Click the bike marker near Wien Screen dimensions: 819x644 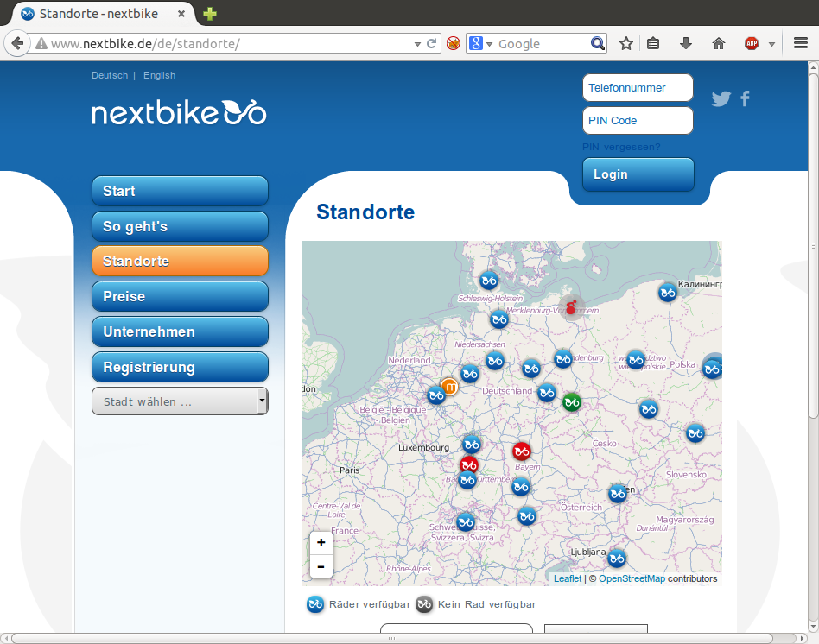coord(618,494)
